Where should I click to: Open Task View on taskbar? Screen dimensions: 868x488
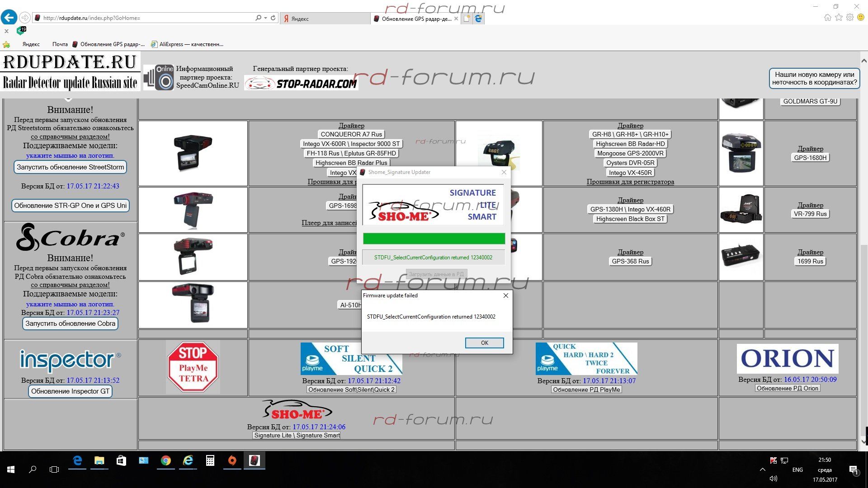coord(54,470)
